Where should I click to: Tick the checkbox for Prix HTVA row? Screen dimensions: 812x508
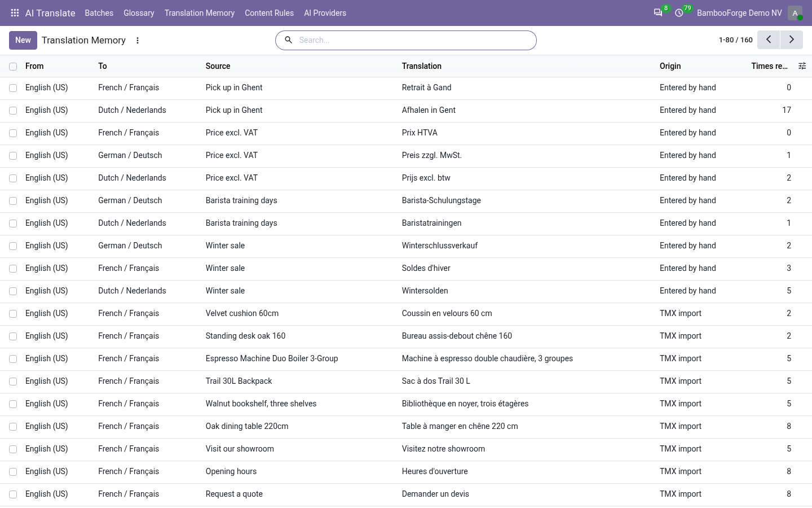coord(13,133)
